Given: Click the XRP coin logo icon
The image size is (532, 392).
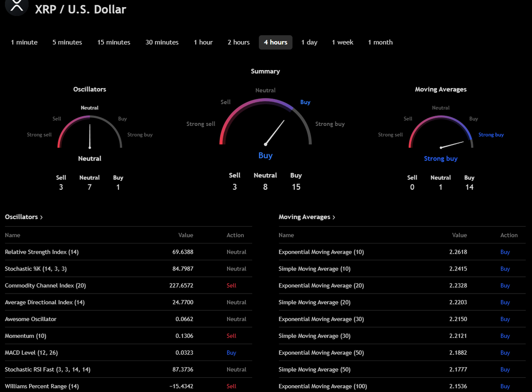Looking at the screenshot, I should [x=16, y=6].
